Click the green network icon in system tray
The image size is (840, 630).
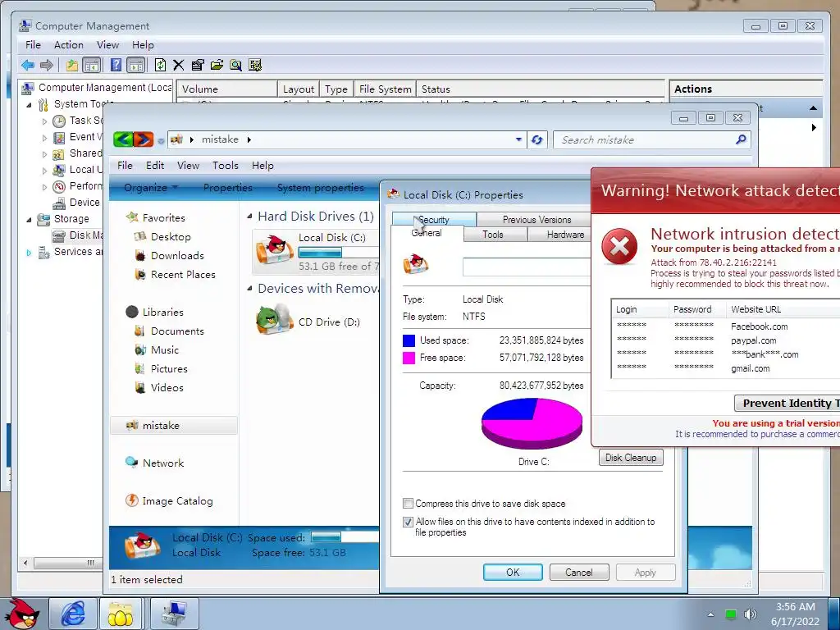730,614
